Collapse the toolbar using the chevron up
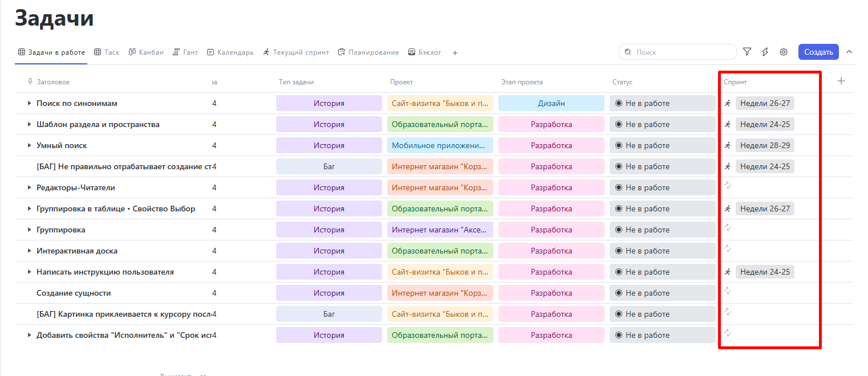Image resolution: width=868 pixels, height=376 pixels. point(849,52)
